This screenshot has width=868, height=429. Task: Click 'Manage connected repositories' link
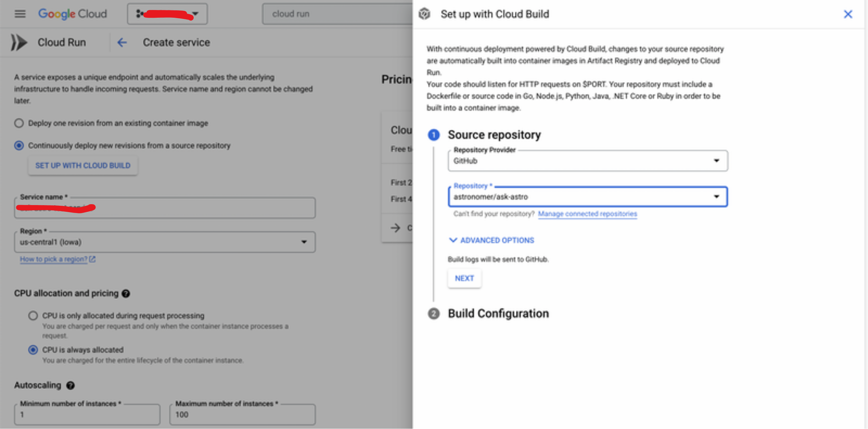click(x=588, y=213)
